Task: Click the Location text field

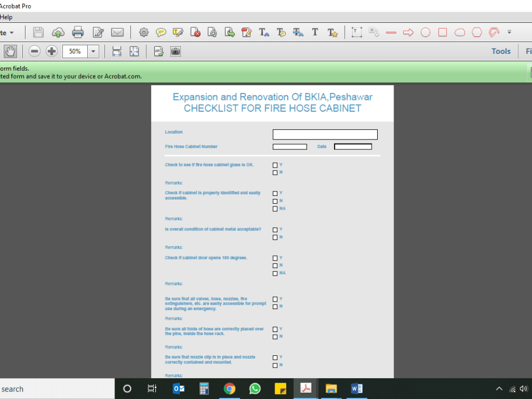Action: (325, 135)
